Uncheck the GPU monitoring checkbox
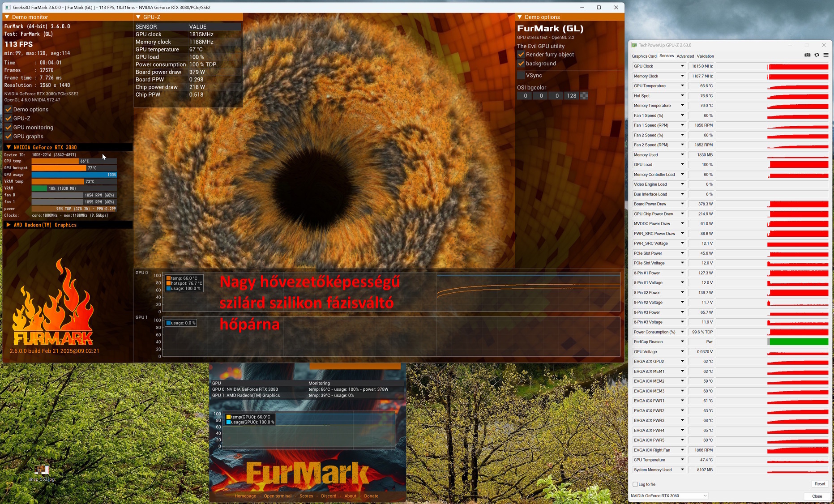 (x=8, y=127)
